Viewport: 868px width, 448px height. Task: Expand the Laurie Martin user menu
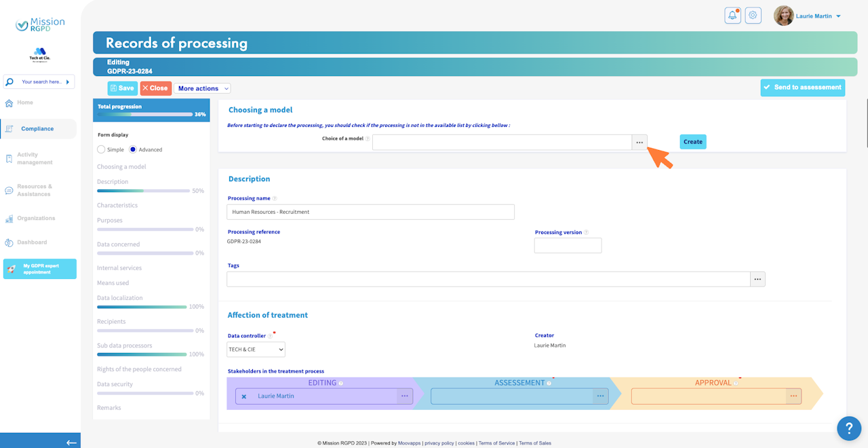[x=808, y=16]
